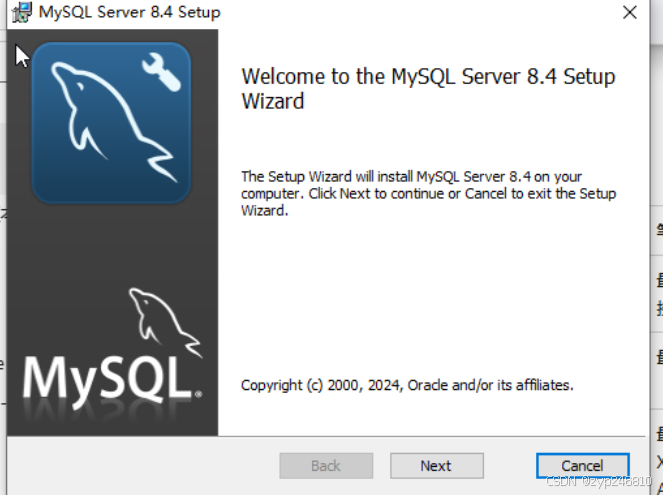Click the disabled Back button
Screen dimensions: 663x495
[326, 466]
